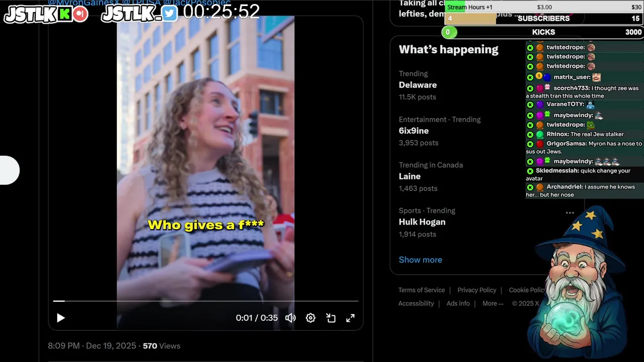Click the tweet timestamp 8:09 PM Dec 19, 2025
Screen dimensions: 644x362
click(x=92, y=346)
